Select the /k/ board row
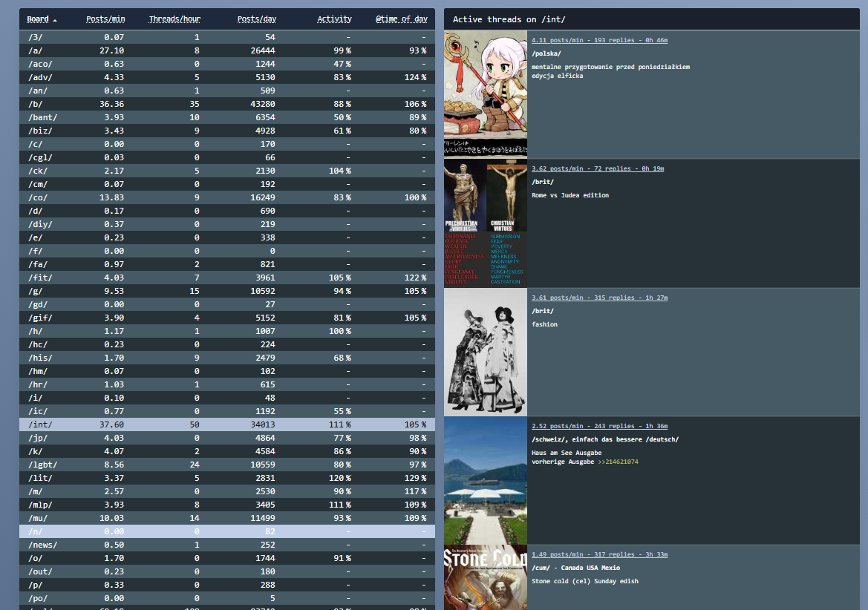This screenshot has width=868, height=610. coord(227,451)
